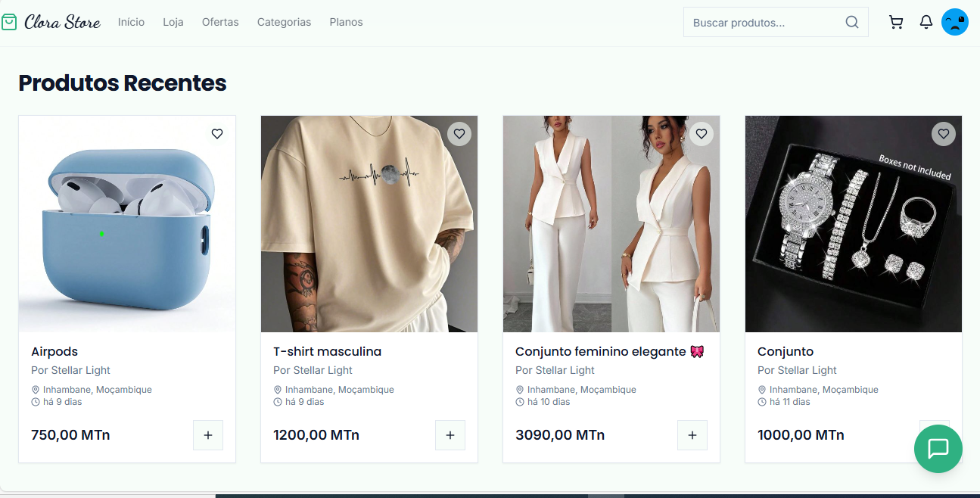The width and height of the screenshot is (980, 498).
Task: Click the search magnifier icon
Action: pyautogui.click(x=851, y=22)
